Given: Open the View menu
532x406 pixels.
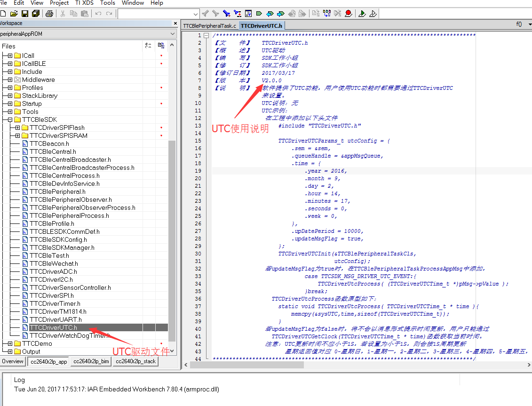Looking at the screenshot, I should tap(37, 3).
